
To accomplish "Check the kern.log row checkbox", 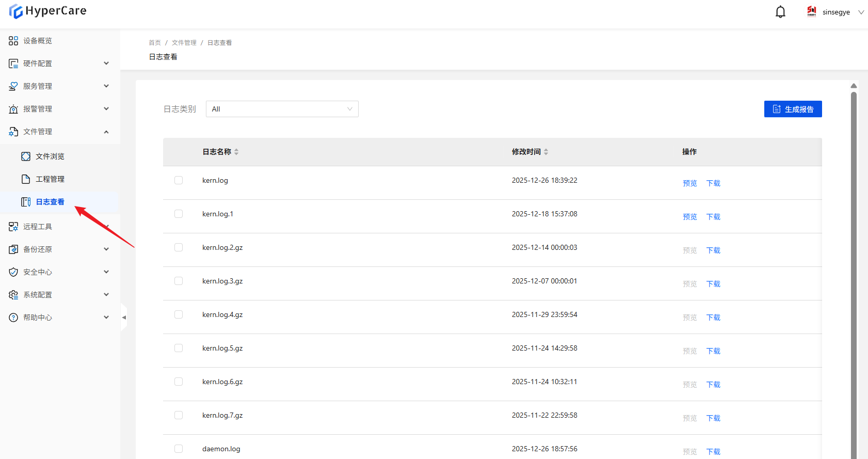I will tap(179, 180).
